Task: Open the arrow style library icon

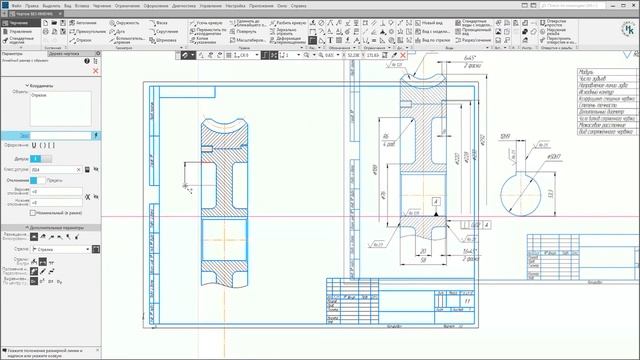Action: [96, 249]
